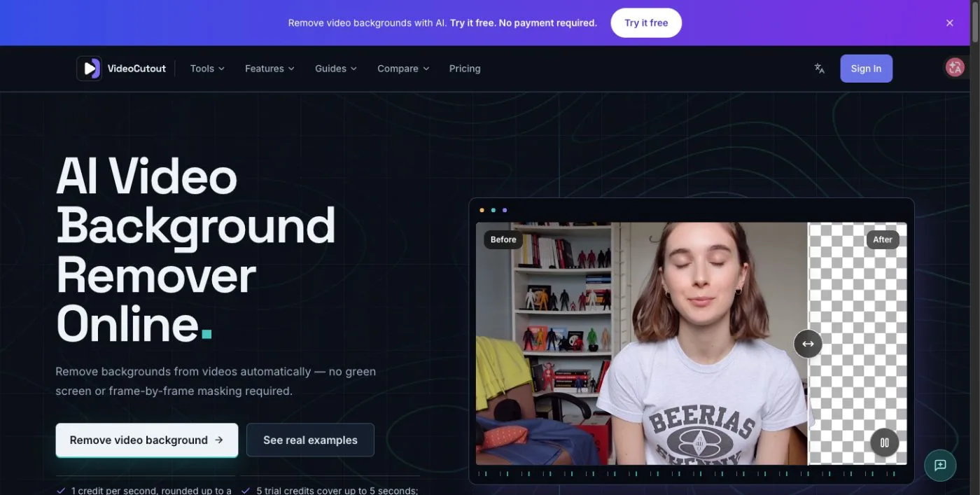Click the VideoCutout logo icon

tap(89, 69)
